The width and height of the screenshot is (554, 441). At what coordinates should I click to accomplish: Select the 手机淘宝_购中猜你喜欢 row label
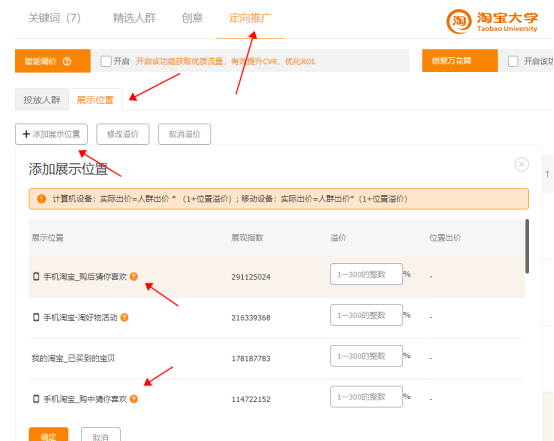click(x=85, y=399)
